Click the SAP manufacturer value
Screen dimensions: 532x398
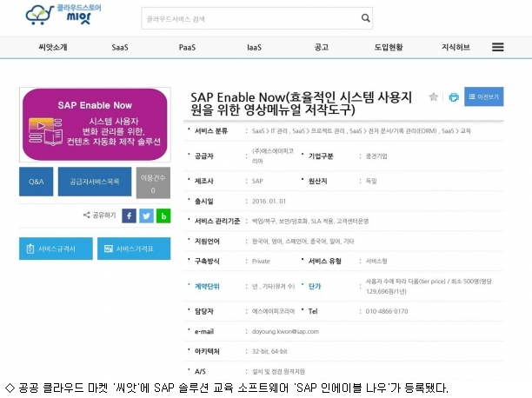pyautogui.click(x=257, y=181)
